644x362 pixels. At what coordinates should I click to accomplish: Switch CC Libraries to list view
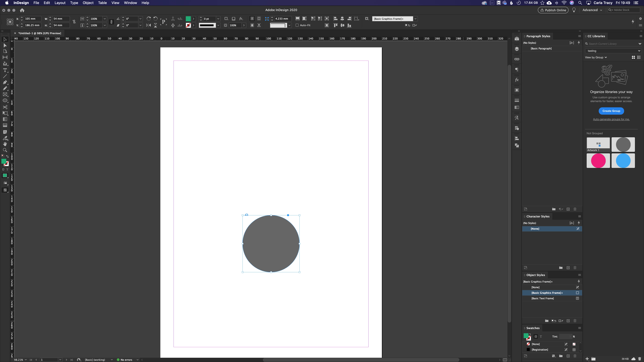pyautogui.click(x=639, y=57)
